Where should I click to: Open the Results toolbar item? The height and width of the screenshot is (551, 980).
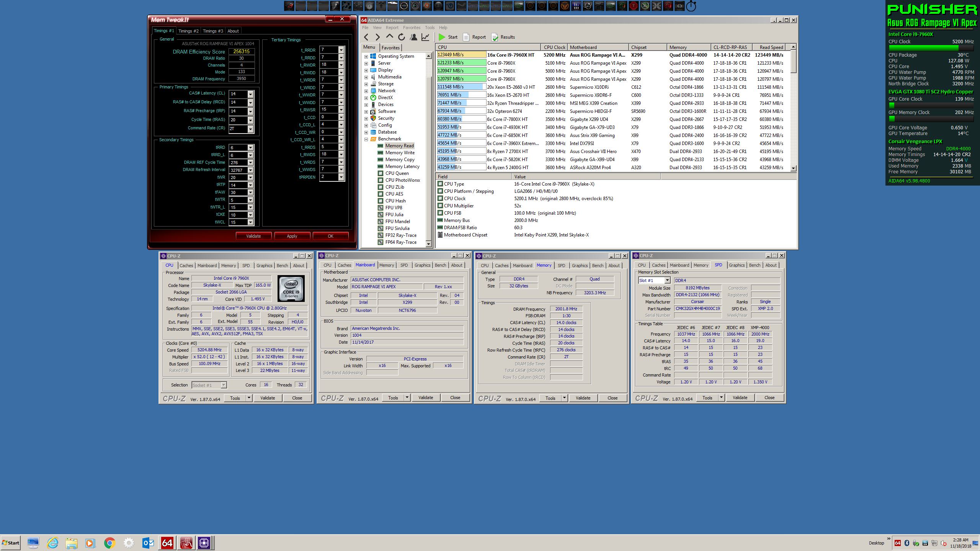pos(503,37)
